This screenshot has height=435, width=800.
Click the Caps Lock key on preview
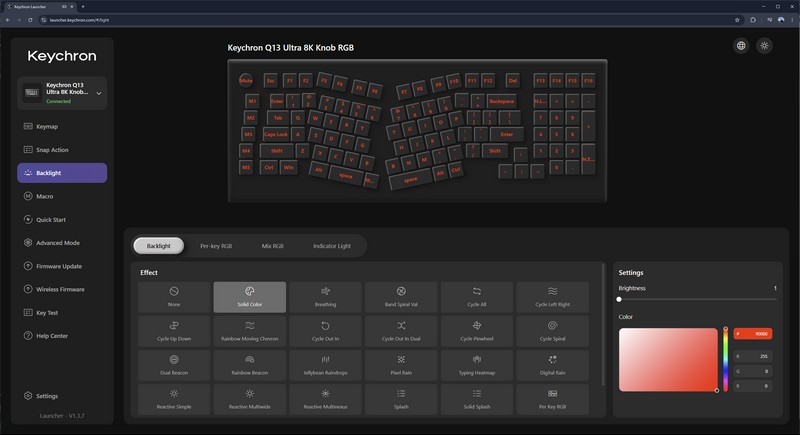click(276, 134)
